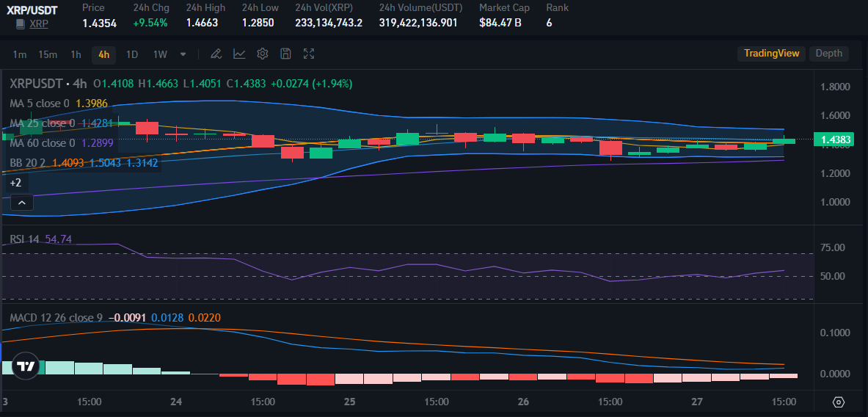Click the 24h High value 1.4663
The width and height of the screenshot is (868, 417).
point(202,23)
